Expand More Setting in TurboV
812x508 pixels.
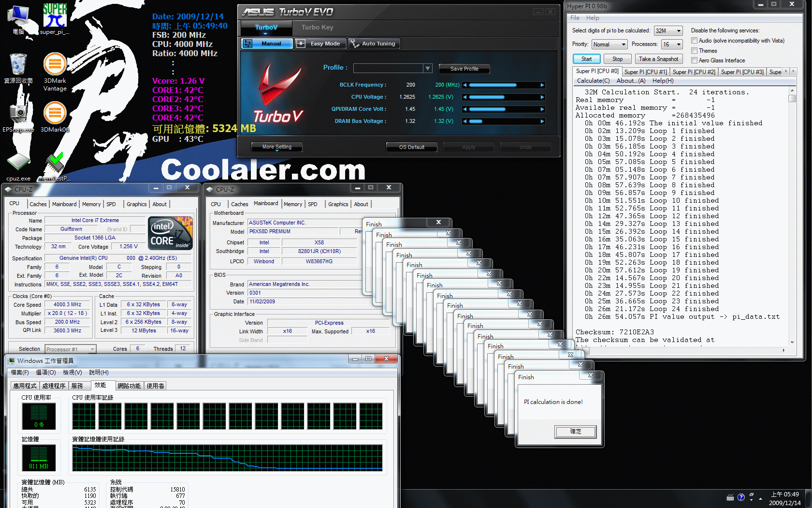click(x=277, y=147)
